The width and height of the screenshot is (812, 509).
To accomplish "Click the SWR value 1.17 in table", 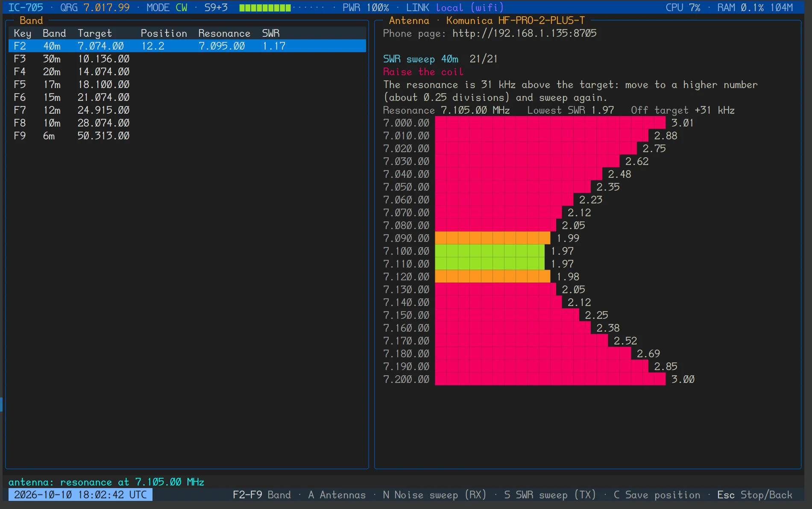I will point(274,46).
